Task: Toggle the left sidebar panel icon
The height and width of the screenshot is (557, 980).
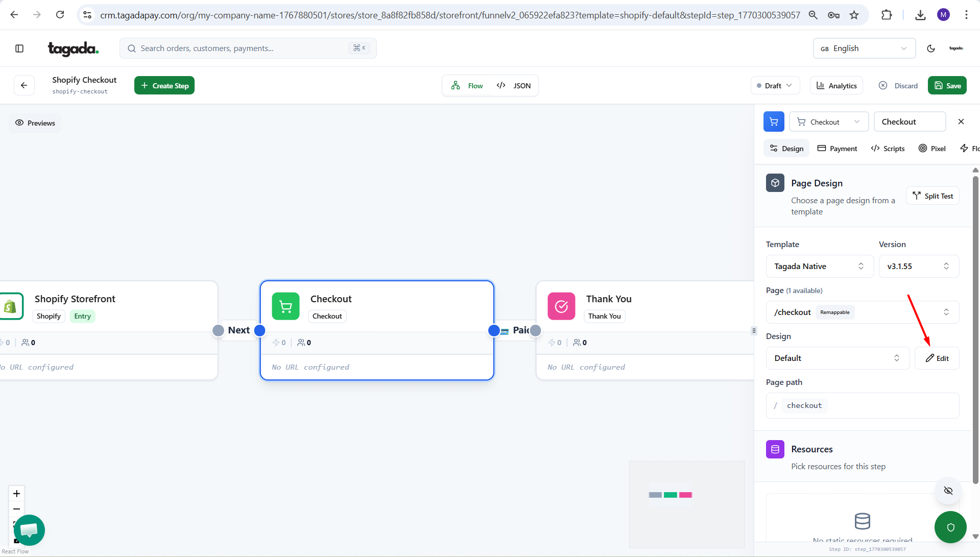Action: (19, 49)
